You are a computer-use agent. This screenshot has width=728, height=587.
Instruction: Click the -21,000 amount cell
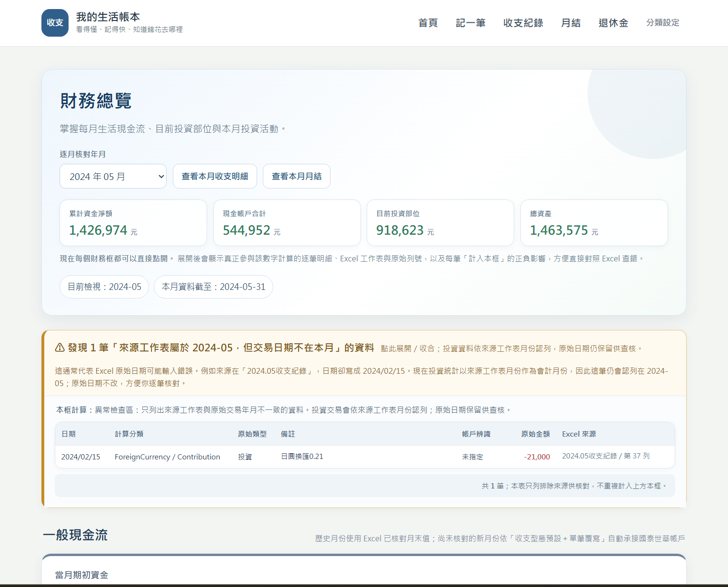[x=537, y=457]
